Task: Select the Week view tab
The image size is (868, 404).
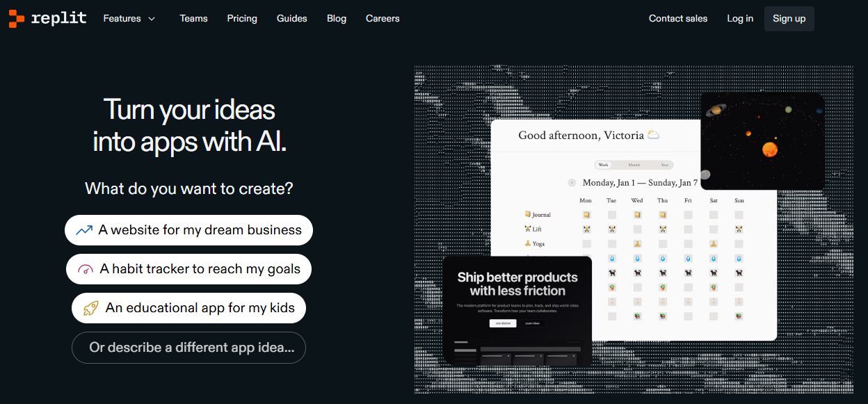Action: (x=603, y=165)
